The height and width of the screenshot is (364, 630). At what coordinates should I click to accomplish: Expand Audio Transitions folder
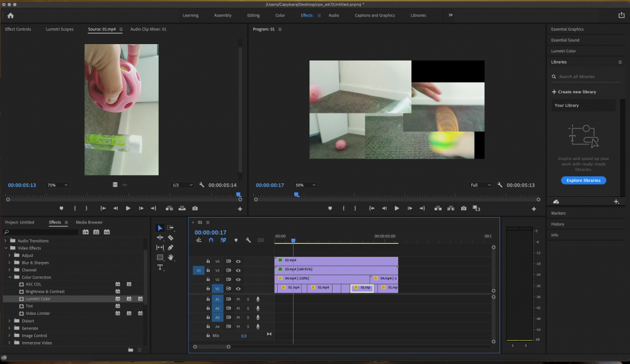(5, 241)
